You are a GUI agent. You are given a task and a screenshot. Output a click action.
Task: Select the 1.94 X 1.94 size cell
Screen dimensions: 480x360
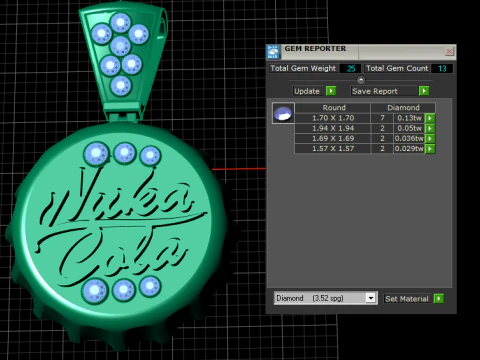pyautogui.click(x=333, y=128)
